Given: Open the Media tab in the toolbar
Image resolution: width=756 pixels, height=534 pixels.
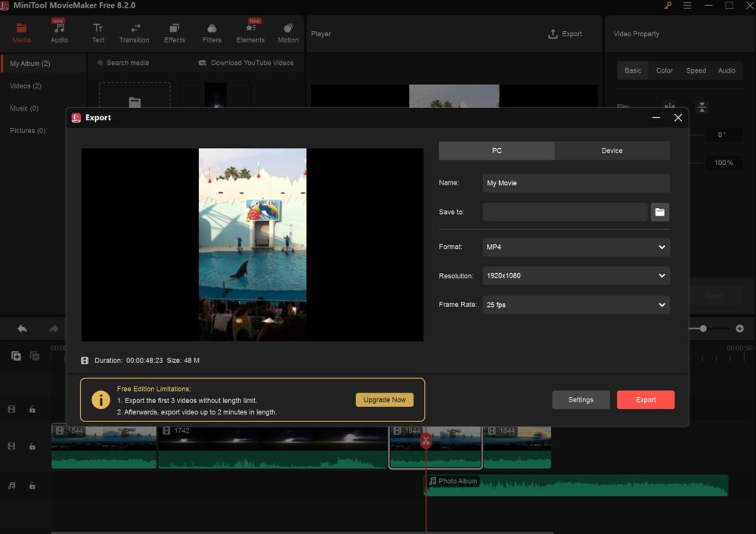Looking at the screenshot, I should 21,33.
